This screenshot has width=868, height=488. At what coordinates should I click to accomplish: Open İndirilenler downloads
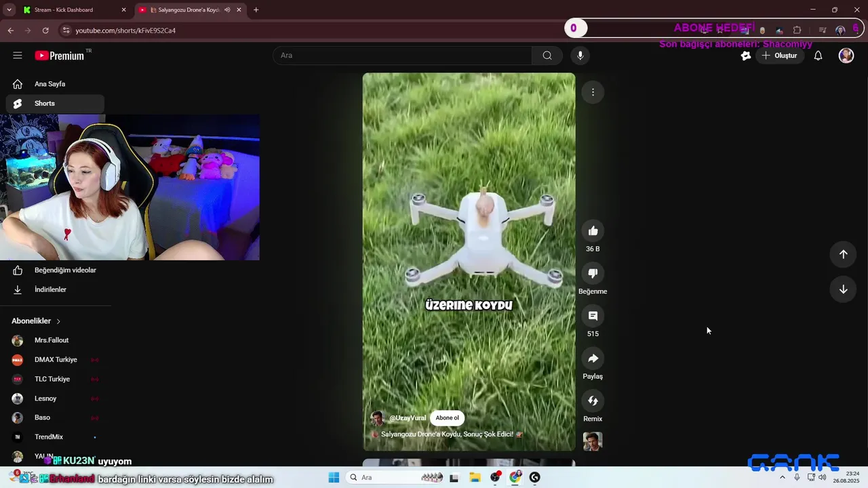point(55,289)
